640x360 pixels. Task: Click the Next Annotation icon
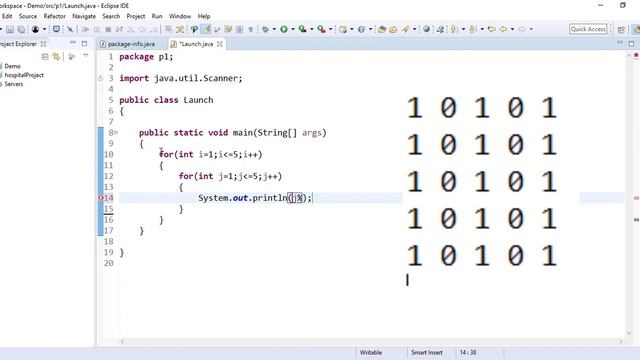(453, 29)
